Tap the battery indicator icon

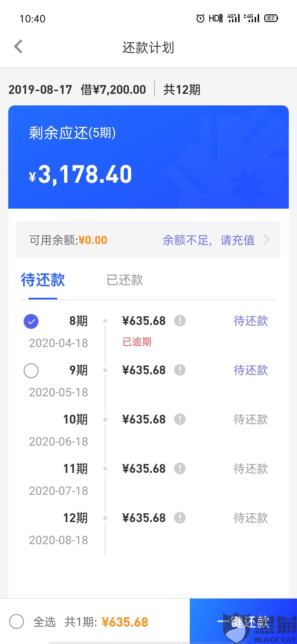click(271, 18)
